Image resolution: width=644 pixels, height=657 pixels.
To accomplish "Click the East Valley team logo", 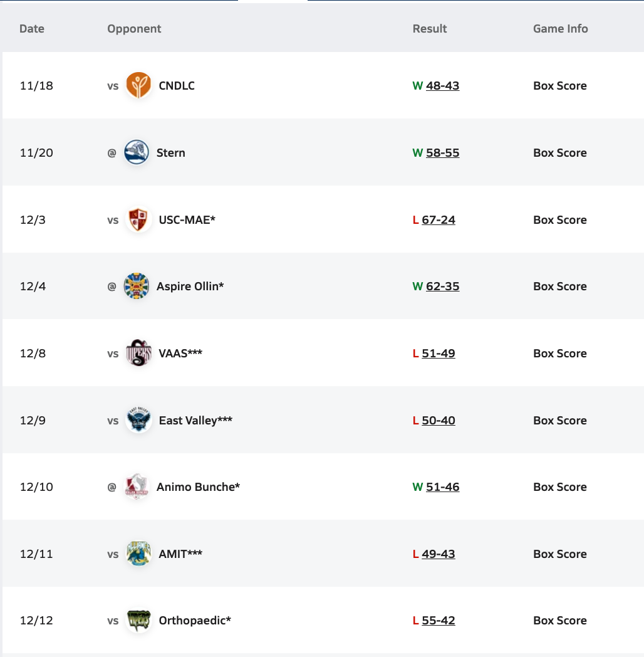I will pos(138,420).
